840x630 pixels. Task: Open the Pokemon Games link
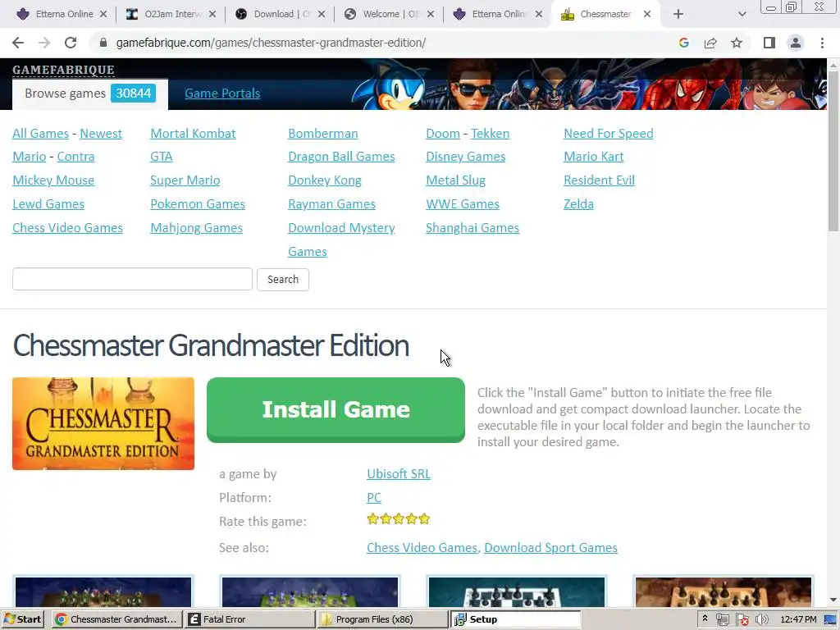198,204
